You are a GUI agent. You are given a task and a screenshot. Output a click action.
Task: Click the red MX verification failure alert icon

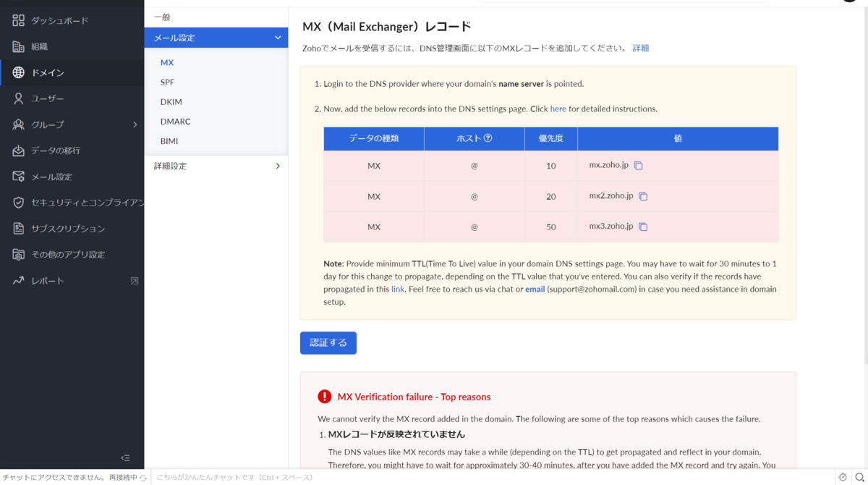pyautogui.click(x=325, y=397)
